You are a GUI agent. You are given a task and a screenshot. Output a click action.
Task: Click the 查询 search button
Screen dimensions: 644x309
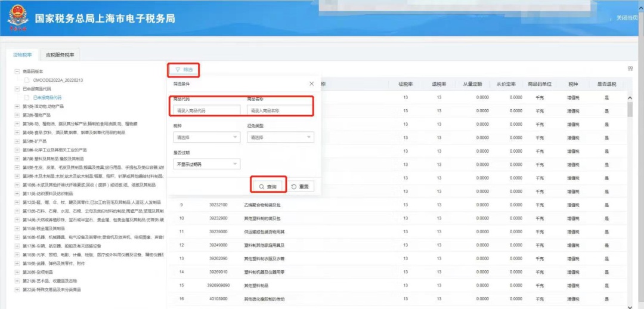click(x=268, y=187)
